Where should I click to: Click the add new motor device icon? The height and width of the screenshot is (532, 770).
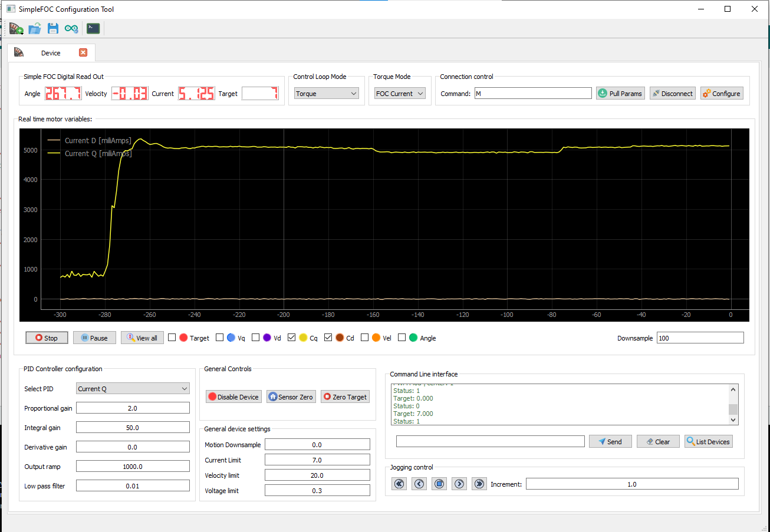point(16,28)
